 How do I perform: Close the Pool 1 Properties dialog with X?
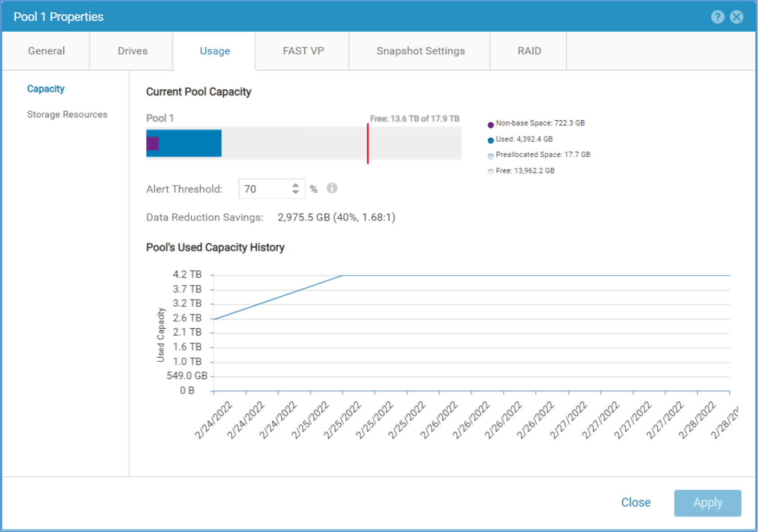(736, 17)
